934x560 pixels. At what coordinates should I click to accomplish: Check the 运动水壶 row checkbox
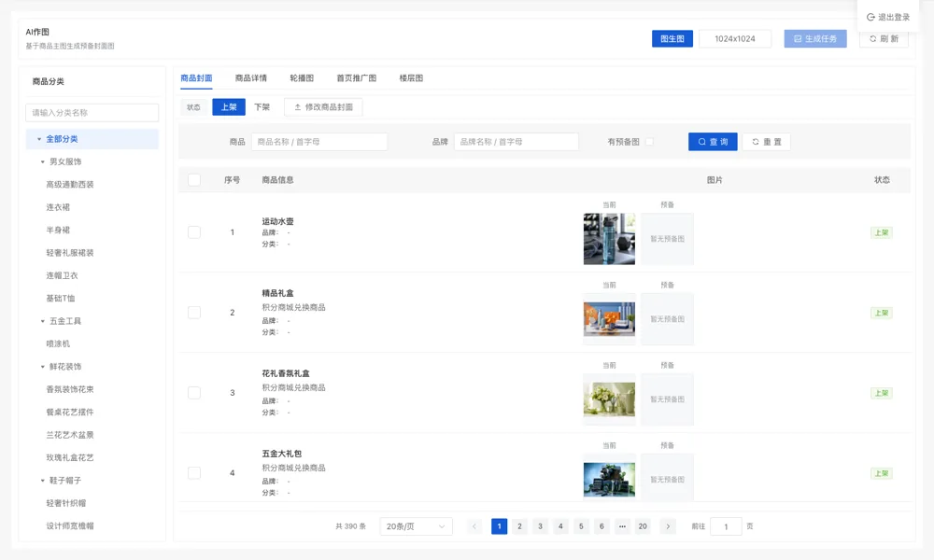194,232
